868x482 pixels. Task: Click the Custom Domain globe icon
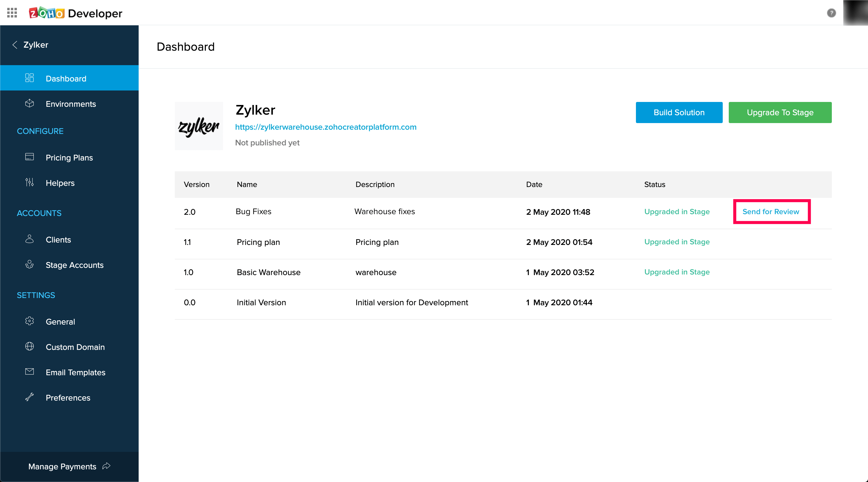tap(30, 346)
